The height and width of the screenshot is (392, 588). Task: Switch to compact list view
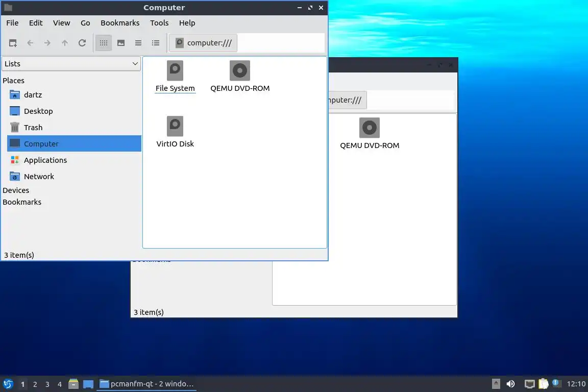[138, 43]
